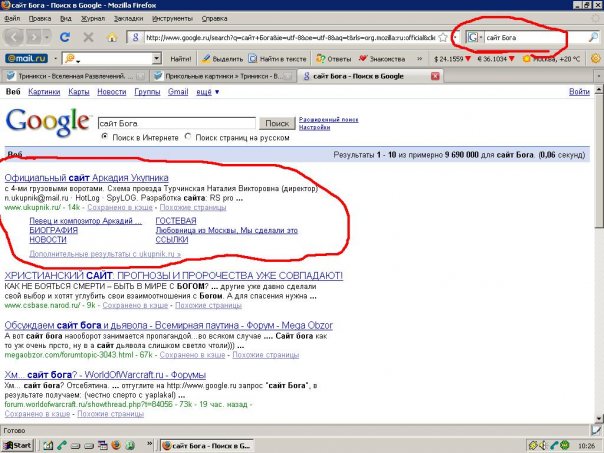Open the tab list dropdown arrow
The height and width of the screenshot is (453, 604).
coord(599,76)
